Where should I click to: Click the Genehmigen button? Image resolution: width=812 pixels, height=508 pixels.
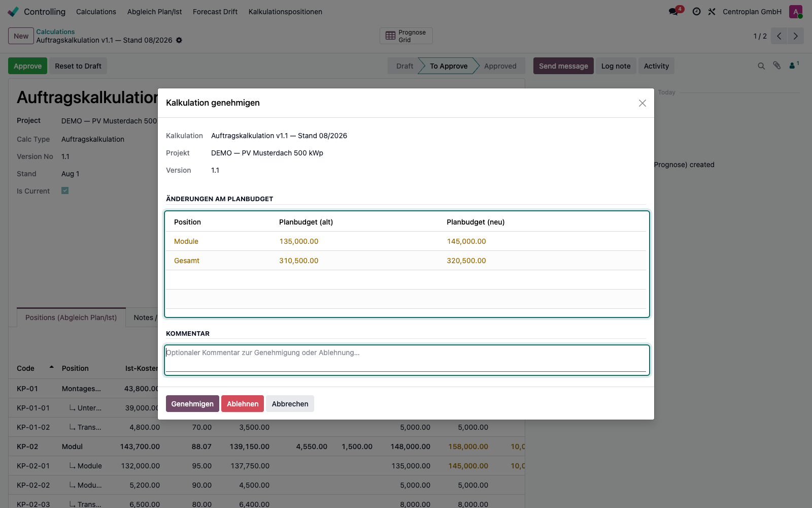point(192,404)
